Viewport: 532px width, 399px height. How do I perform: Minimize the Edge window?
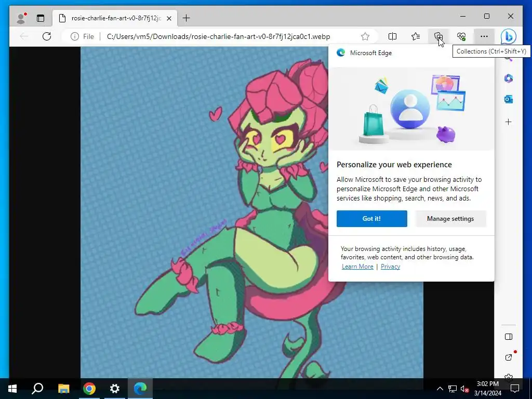463,16
